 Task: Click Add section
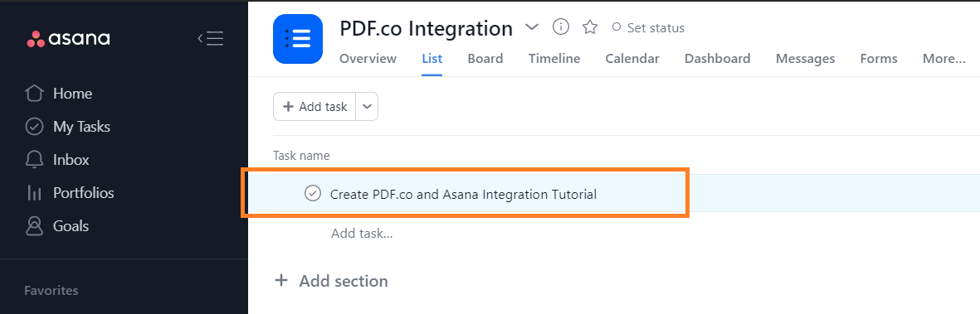tap(344, 281)
